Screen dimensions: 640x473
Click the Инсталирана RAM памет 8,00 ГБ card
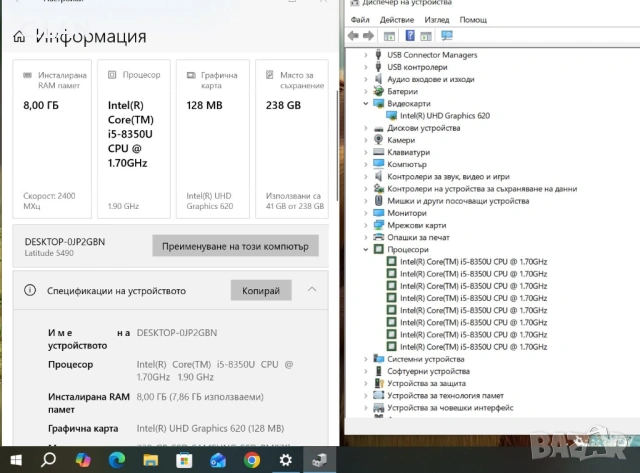click(52, 139)
